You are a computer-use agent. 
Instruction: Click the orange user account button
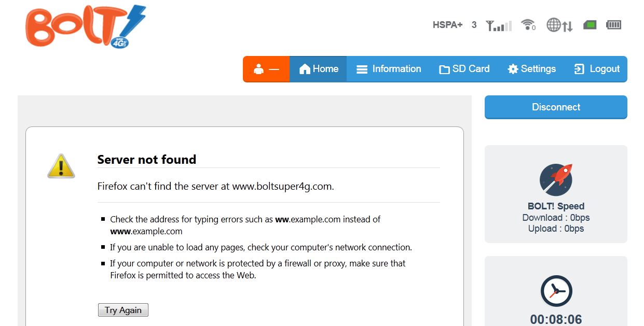coord(266,69)
